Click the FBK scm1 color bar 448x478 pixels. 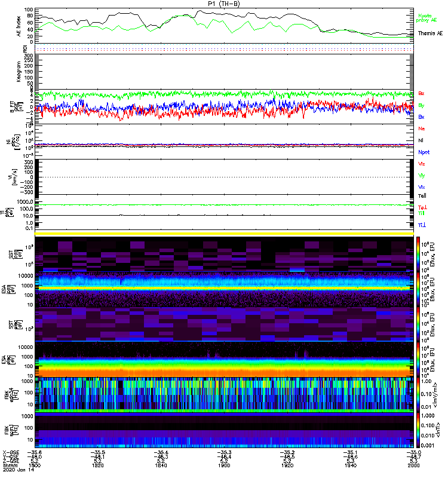click(418, 430)
